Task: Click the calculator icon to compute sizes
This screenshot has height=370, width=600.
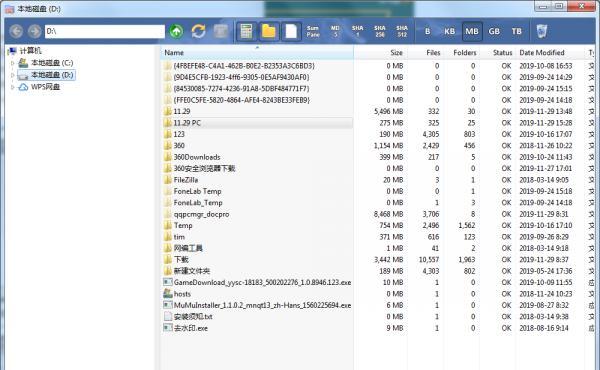Action: pyautogui.click(x=246, y=31)
